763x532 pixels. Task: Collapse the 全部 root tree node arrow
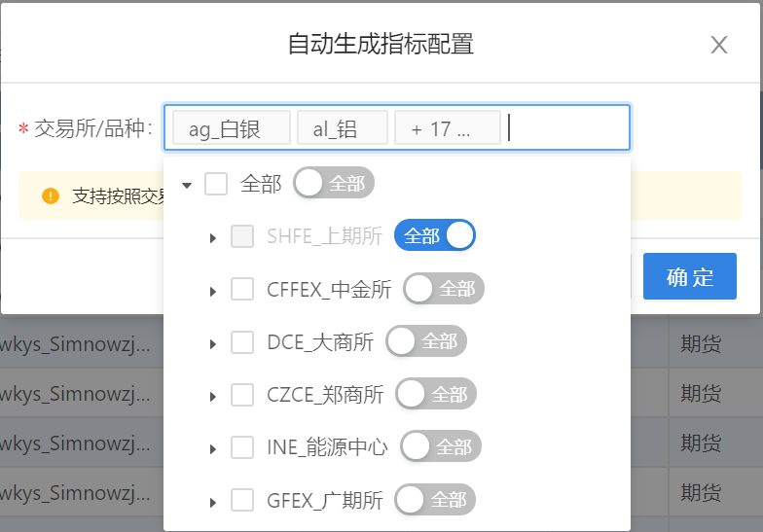[187, 185]
